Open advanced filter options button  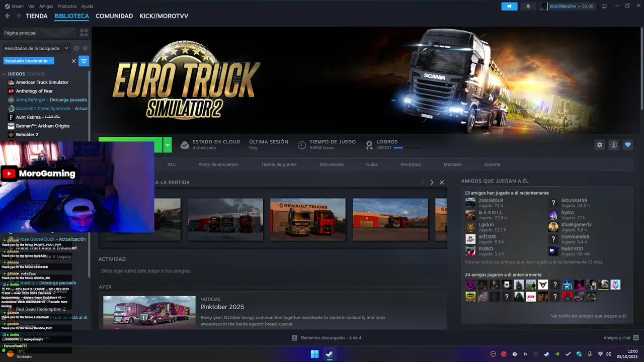point(84,61)
